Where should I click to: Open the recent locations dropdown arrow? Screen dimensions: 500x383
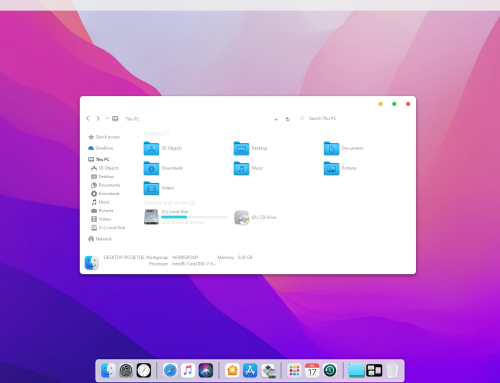pos(107,118)
